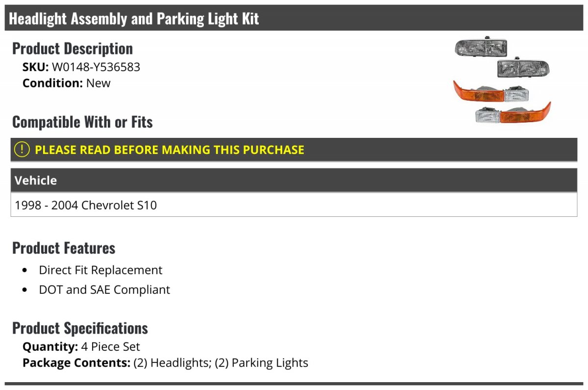Viewport: 588px width, 390px height.
Task: Click the bullet beside Direct Fit Replacement
Action: (25, 271)
